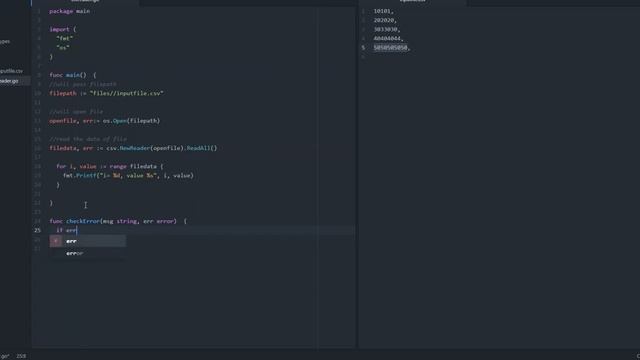Choose the "error" autocomplete suggestion
Viewport: 640px width, 360px height.
(x=88, y=253)
